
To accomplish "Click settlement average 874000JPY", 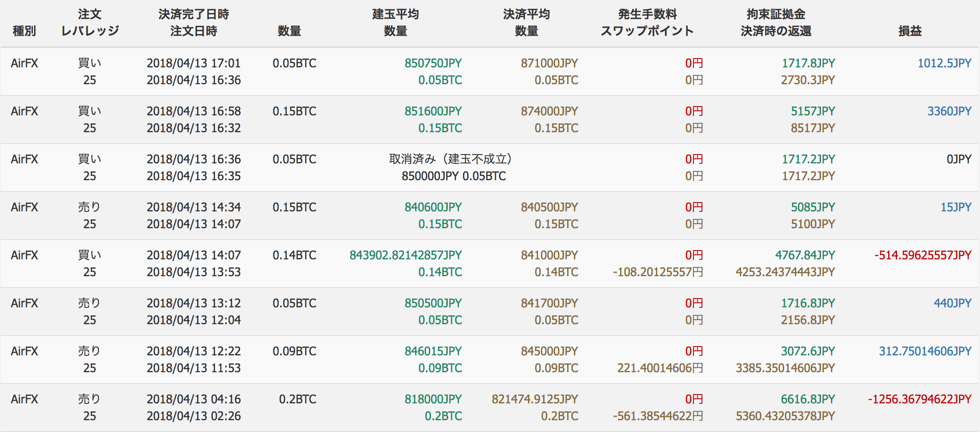I will coord(549,111).
